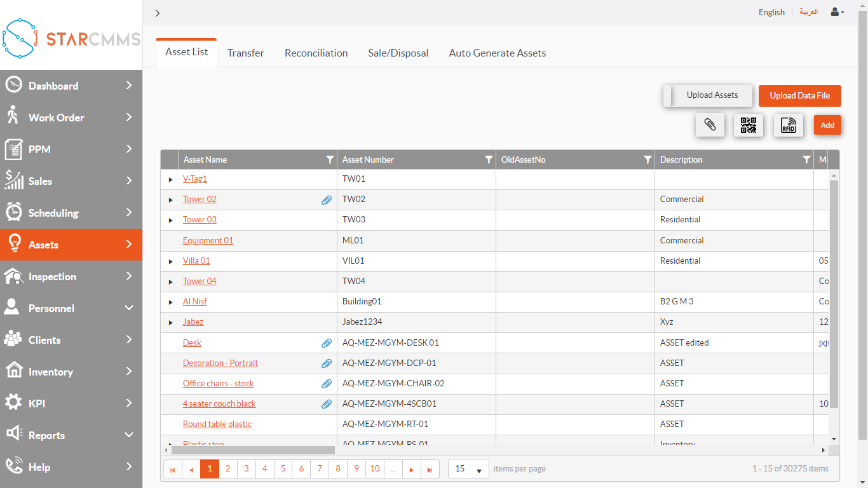Open filter for Asset Number column
This screenshot has height=488, width=868.
click(x=489, y=160)
